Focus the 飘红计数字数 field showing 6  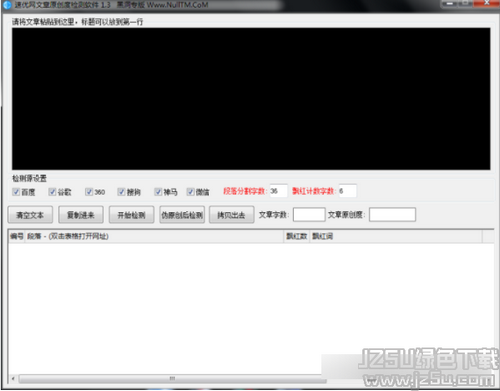click(347, 191)
